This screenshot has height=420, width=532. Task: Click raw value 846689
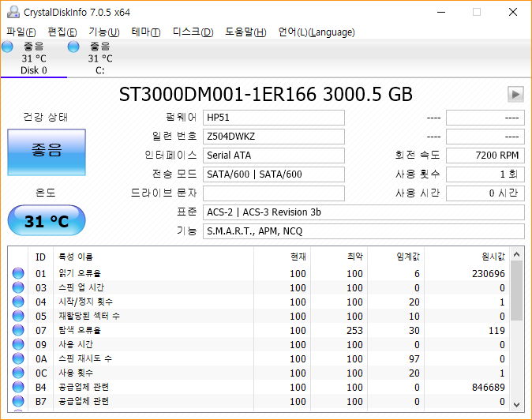489,388
